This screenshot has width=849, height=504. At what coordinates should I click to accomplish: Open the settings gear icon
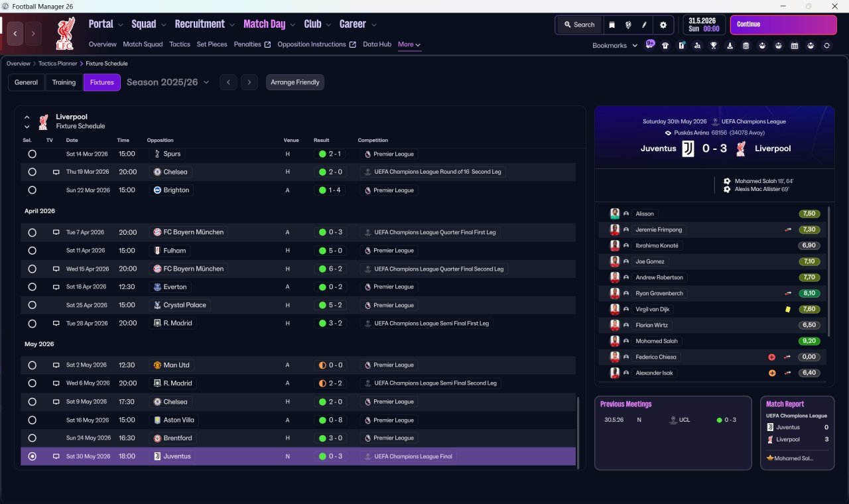click(x=663, y=25)
